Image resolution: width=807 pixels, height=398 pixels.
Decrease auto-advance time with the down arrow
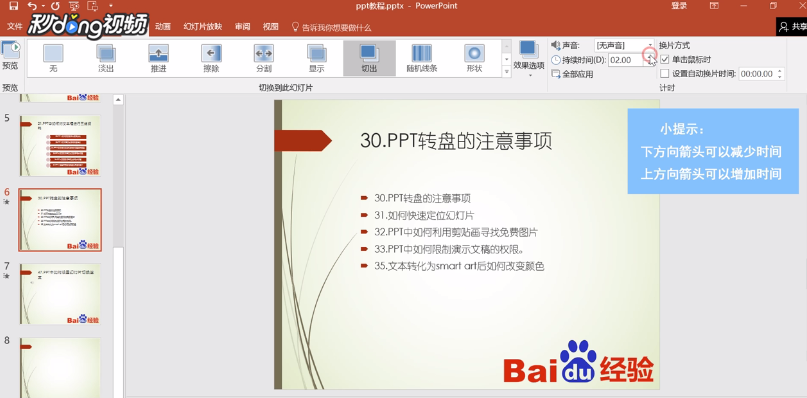780,77
